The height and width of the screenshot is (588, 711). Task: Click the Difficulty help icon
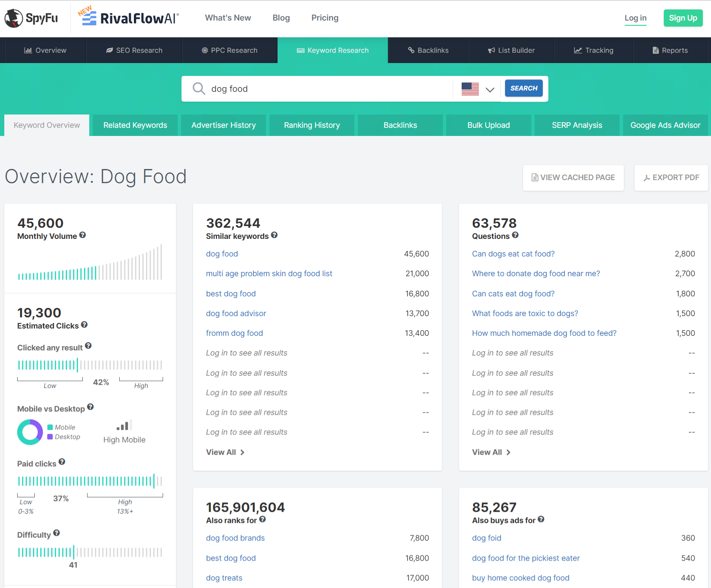pyautogui.click(x=56, y=533)
